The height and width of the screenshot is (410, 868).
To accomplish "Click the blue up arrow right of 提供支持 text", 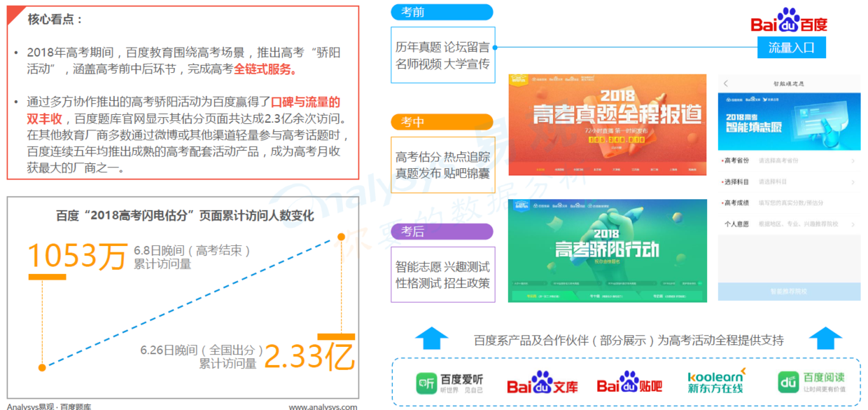I will (825, 339).
